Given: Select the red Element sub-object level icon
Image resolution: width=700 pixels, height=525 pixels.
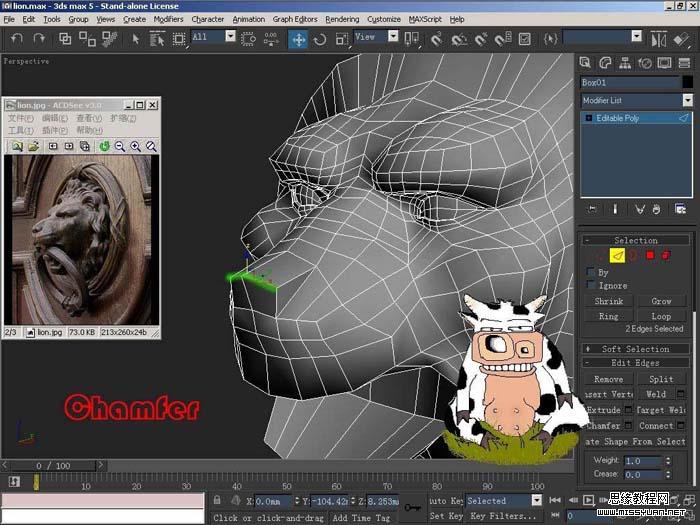Looking at the screenshot, I should tap(666, 255).
